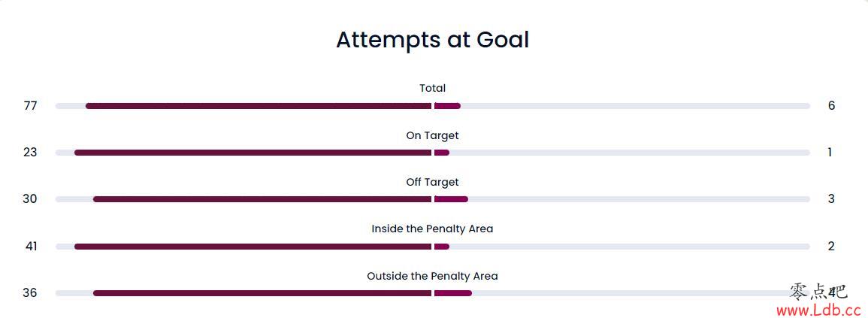Click the right Total value 6
The image size is (868, 318).
point(831,105)
